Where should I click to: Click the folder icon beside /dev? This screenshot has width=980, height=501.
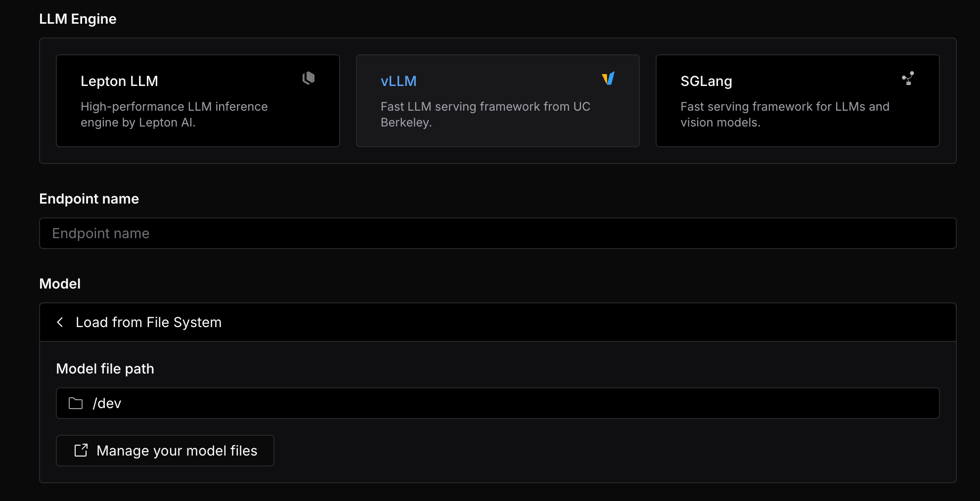[x=76, y=403]
